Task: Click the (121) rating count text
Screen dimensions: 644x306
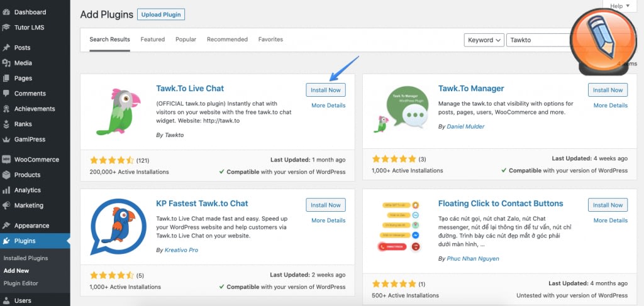Action: point(143,160)
